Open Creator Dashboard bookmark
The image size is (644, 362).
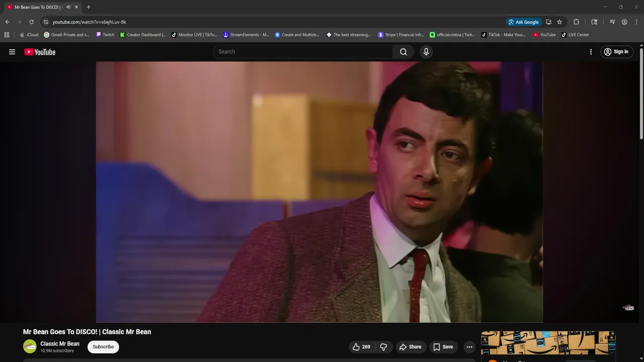click(143, 35)
